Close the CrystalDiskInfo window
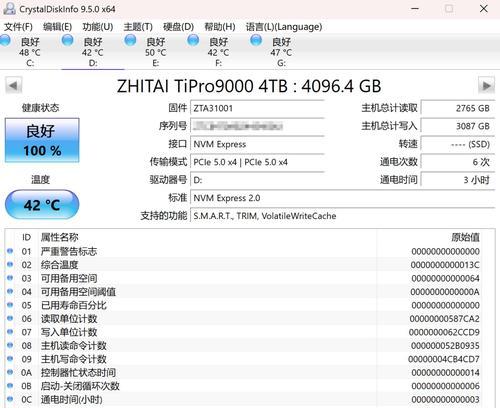 484,9
